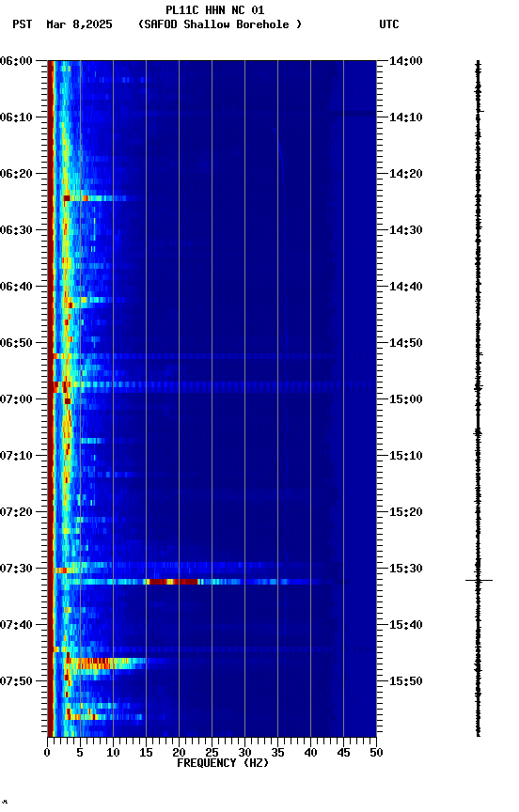Click the red 15-23 Hz burst near 07:32
519x812 pixels.
click(172, 582)
